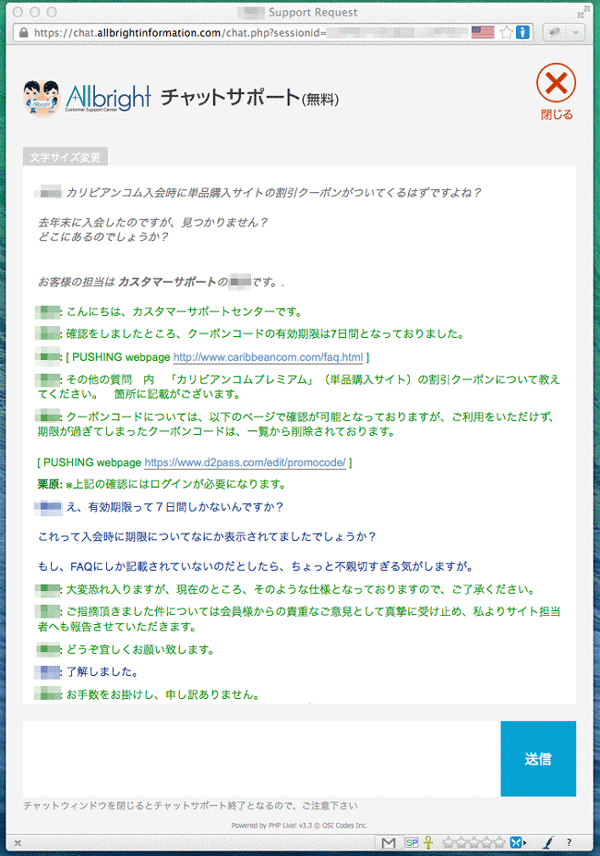Open the dropdown arrow next to the address bar

point(575,32)
